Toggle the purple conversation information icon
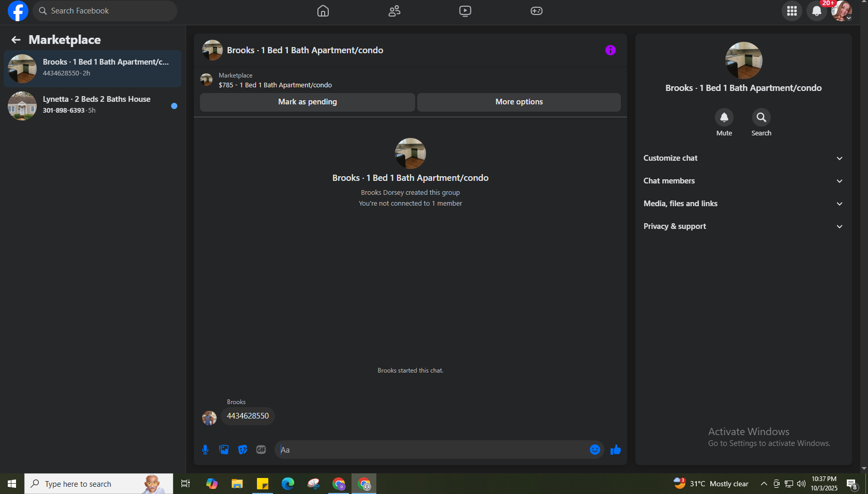This screenshot has height=494, width=868. 611,50
